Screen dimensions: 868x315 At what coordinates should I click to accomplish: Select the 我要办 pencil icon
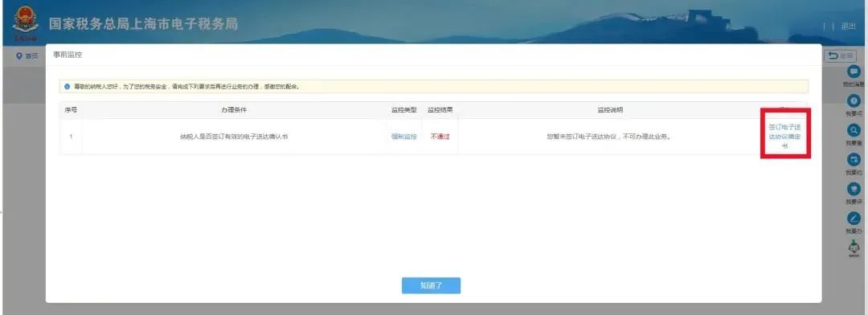click(854, 219)
